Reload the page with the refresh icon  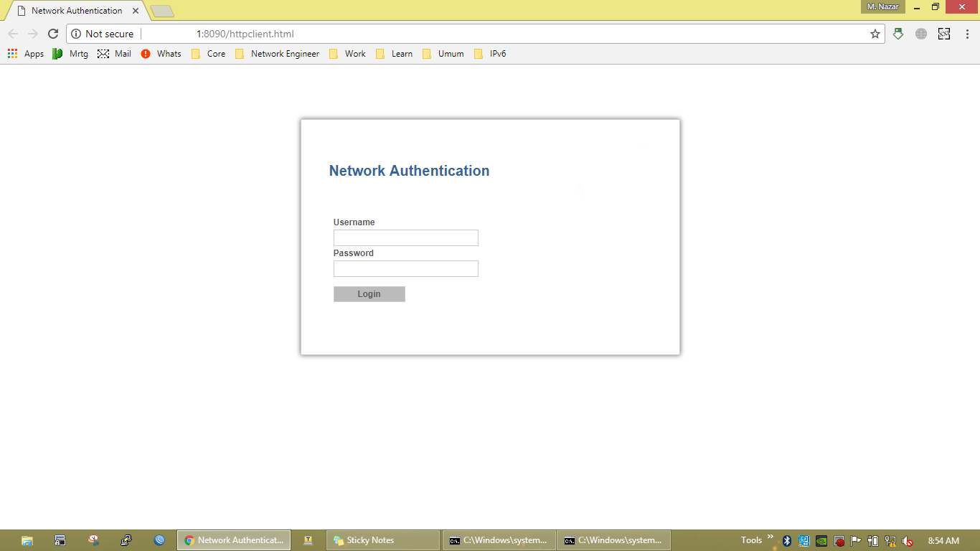click(x=52, y=34)
